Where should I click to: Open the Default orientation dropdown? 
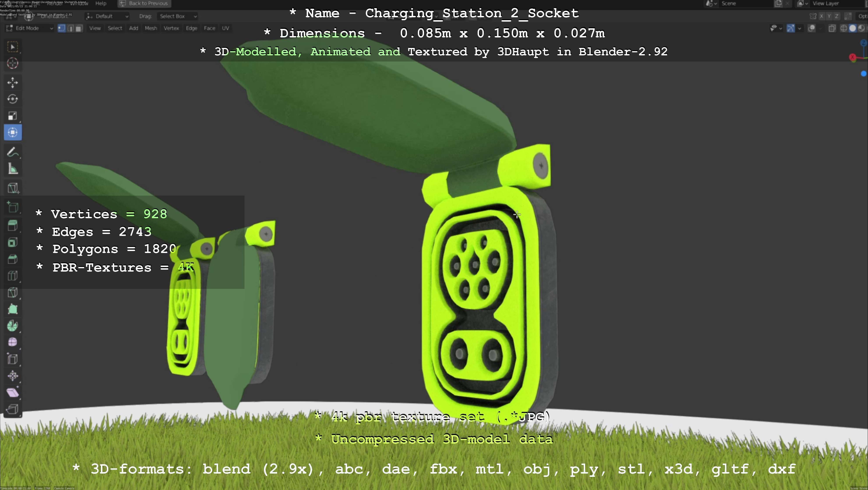pos(107,16)
